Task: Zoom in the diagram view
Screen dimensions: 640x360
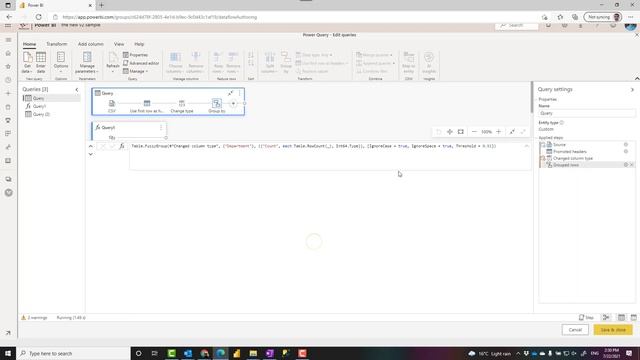Action: 498,131
